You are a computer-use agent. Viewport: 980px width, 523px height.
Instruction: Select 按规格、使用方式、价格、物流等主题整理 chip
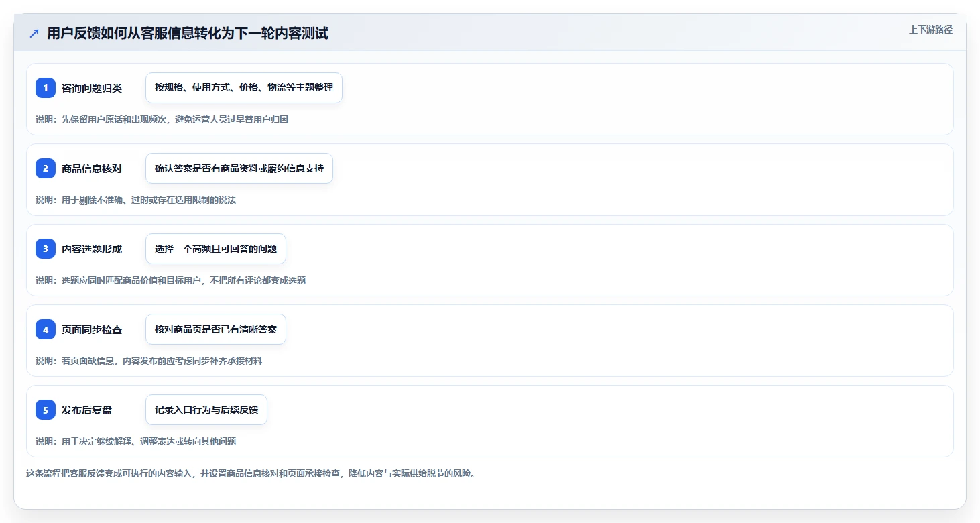pos(244,88)
